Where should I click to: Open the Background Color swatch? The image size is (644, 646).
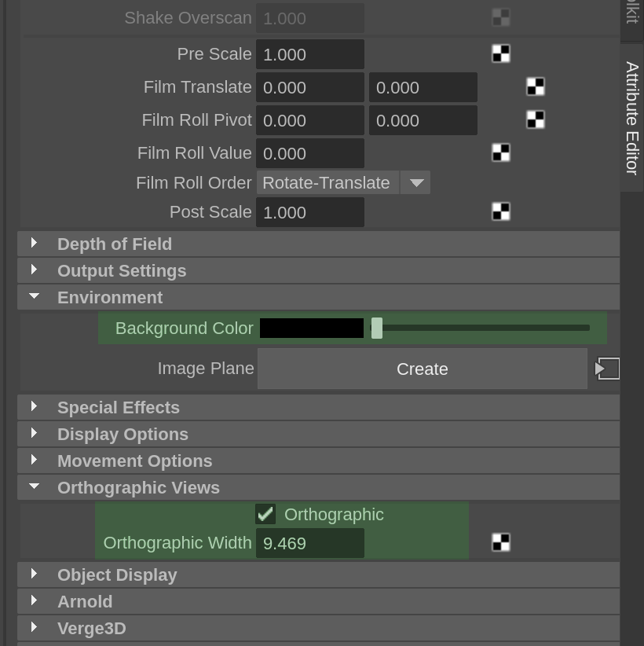(x=312, y=328)
